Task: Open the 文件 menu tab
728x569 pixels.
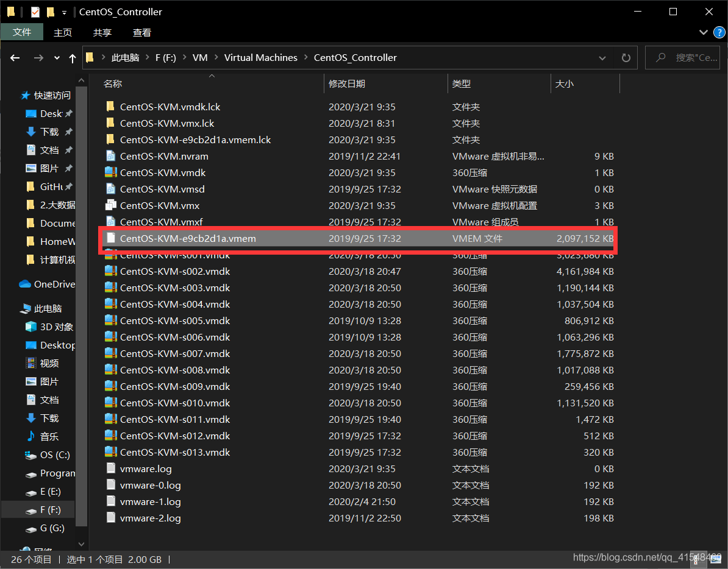Action: click(x=22, y=32)
